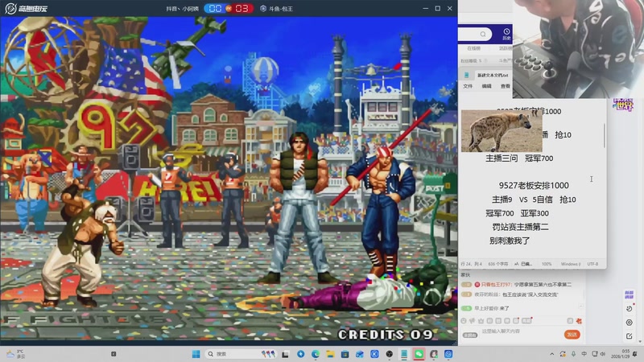Open the 文件 menu in Notepad

(468, 86)
